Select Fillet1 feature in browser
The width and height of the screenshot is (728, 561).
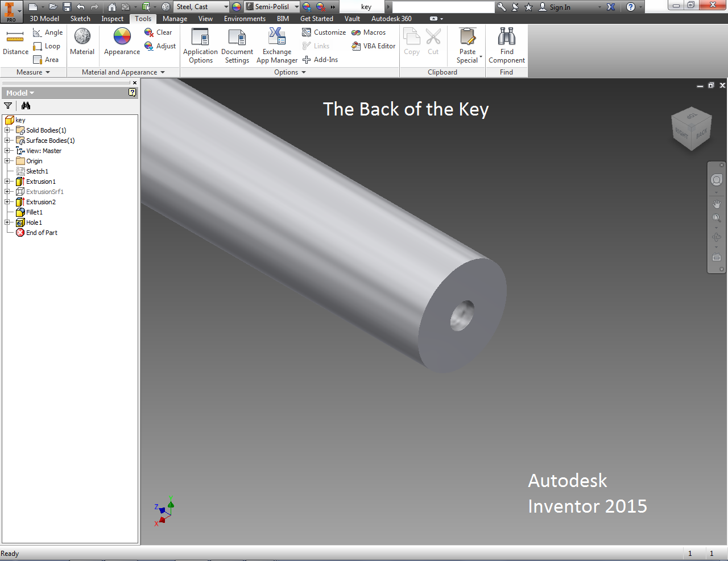coord(34,212)
